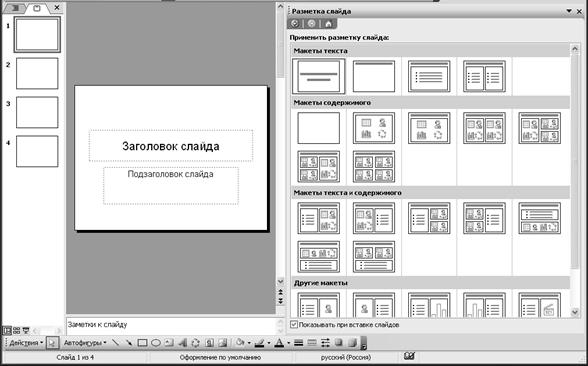The width and height of the screenshot is (588, 366).
Task: Apply the Blank content layout
Action: (x=318, y=128)
